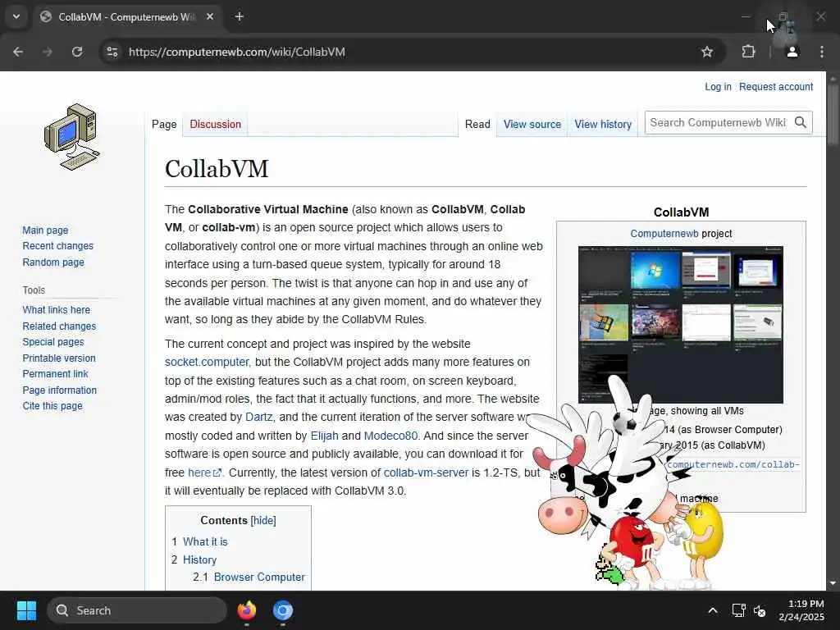840x630 pixels.
Task: Jump to 'What it is' section
Action: tap(205, 542)
